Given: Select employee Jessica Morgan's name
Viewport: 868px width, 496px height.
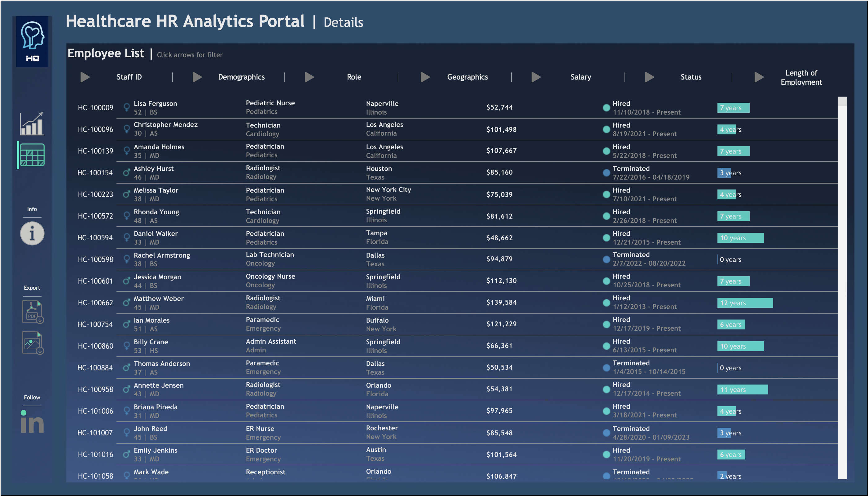Looking at the screenshot, I should 157,276.
